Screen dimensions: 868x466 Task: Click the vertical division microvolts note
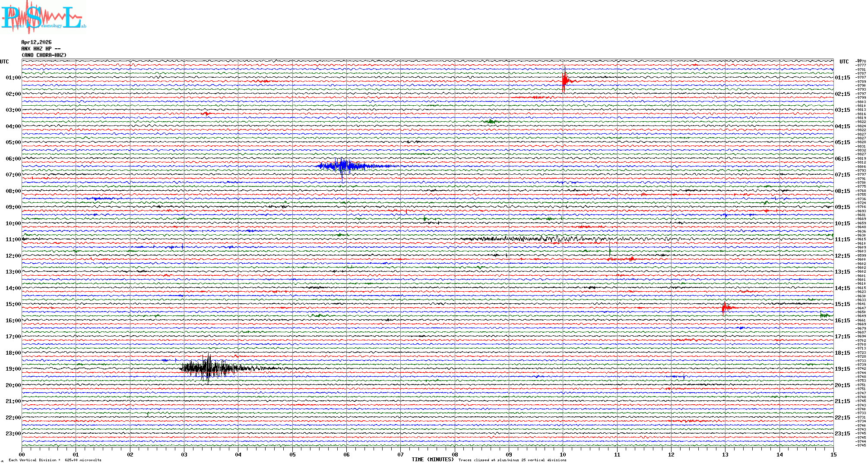tap(55, 460)
